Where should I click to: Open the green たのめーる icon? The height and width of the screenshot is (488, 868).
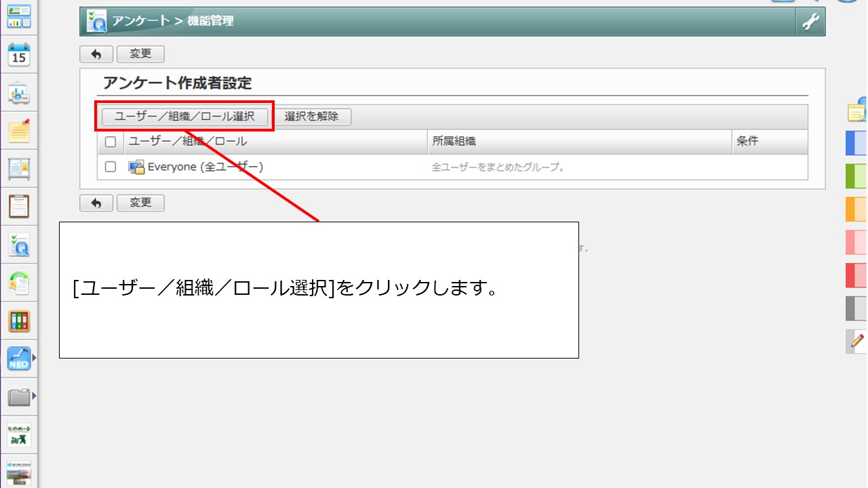click(19, 435)
